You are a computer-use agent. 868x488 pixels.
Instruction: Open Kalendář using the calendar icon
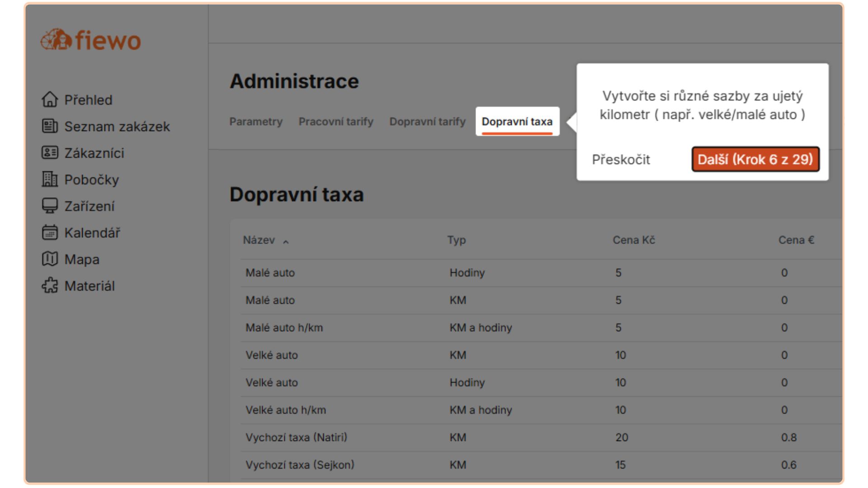tap(50, 233)
